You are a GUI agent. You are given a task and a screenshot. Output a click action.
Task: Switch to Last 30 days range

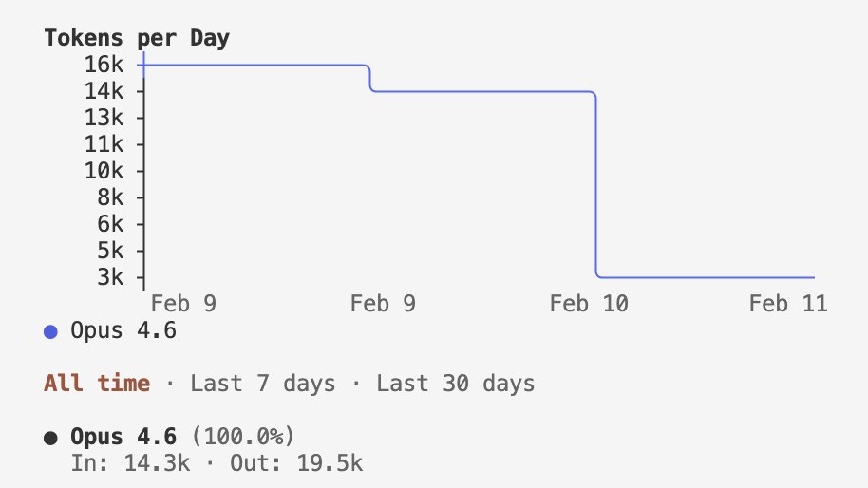point(455,384)
